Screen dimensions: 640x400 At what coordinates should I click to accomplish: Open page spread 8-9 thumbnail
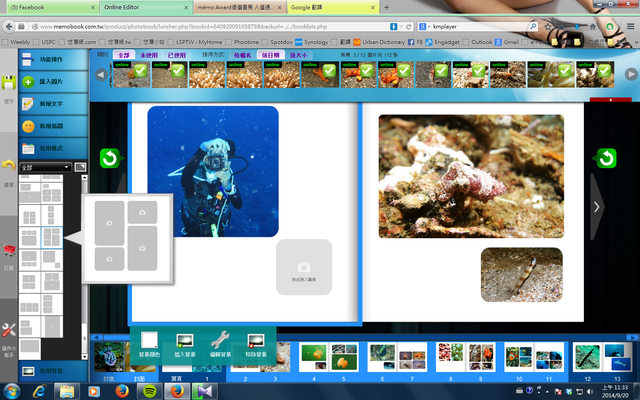pyautogui.click(x=466, y=357)
